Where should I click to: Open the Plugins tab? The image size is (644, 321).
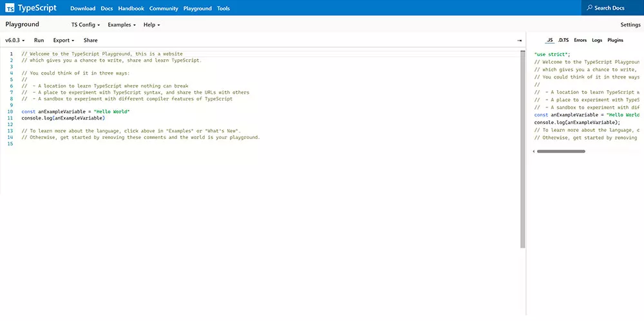coord(615,41)
